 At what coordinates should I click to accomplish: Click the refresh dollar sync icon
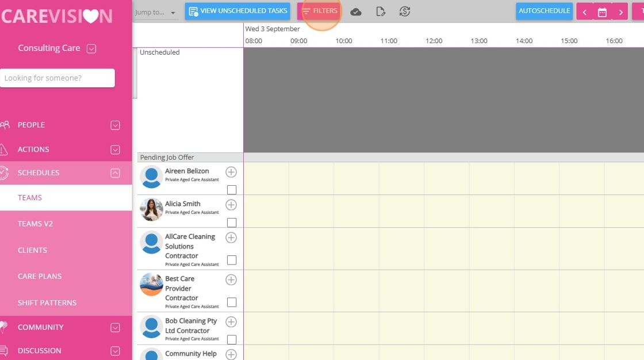(405, 12)
